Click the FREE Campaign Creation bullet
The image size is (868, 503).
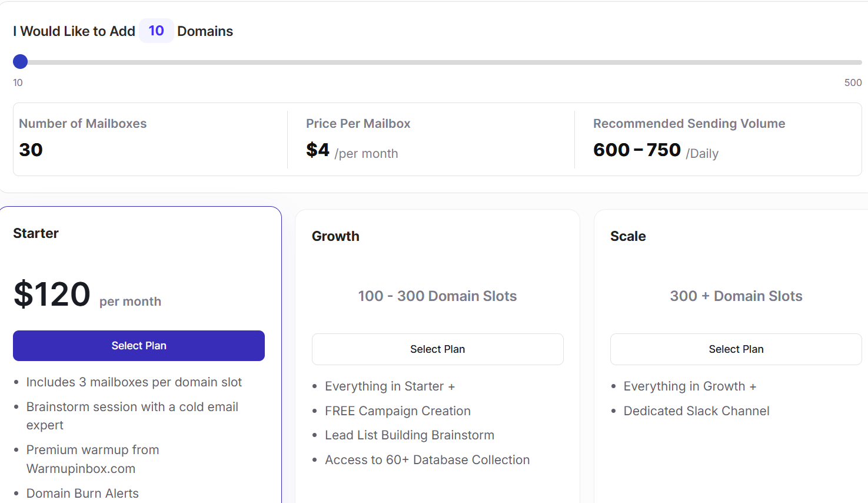click(397, 411)
